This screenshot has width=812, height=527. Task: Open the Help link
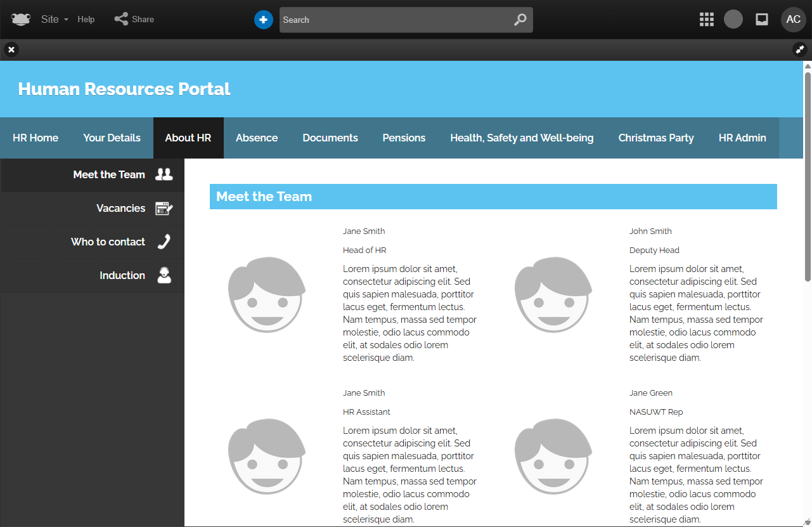(x=86, y=19)
